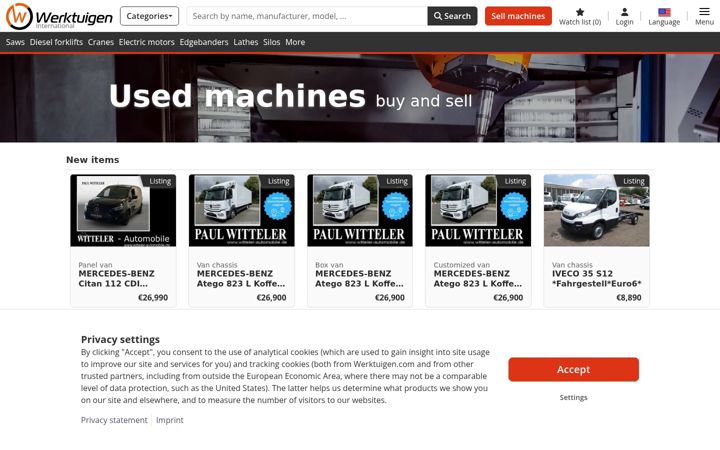Go to the Lathes category
The width and height of the screenshot is (720, 450).
pyautogui.click(x=246, y=42)
